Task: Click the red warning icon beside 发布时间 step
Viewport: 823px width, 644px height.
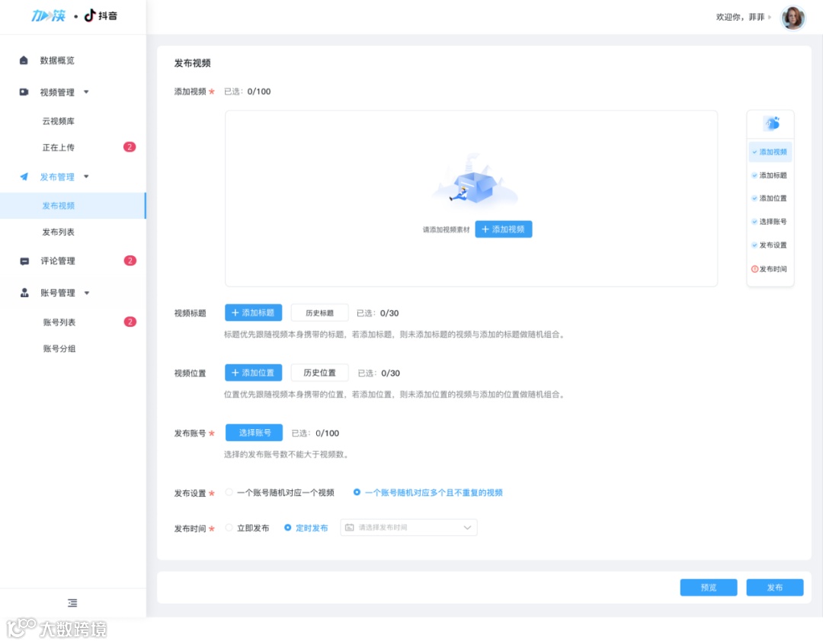Action: point(754,269)
